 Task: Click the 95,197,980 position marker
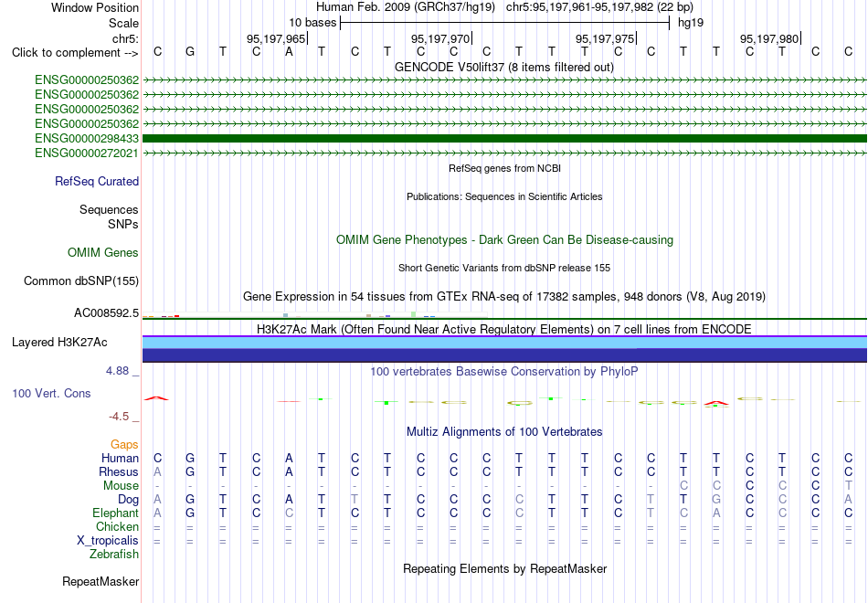(x=770, y=38)
